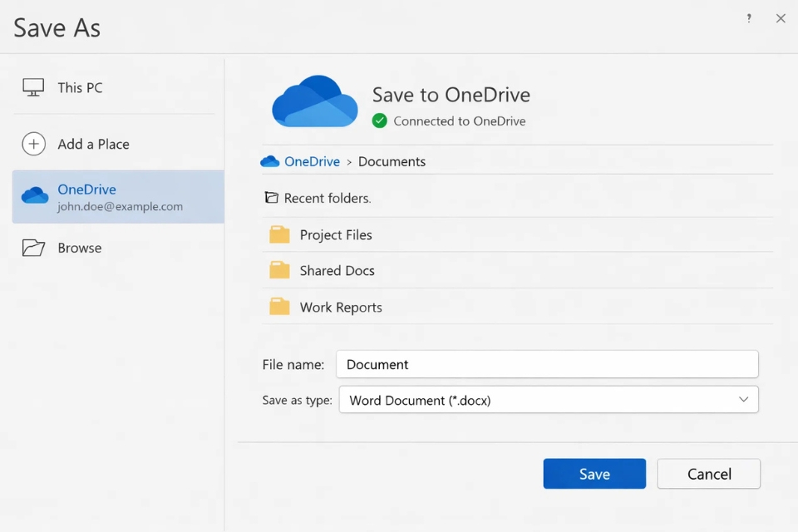Select the This PC icon

pyautogui.click(x=33, y=87)
